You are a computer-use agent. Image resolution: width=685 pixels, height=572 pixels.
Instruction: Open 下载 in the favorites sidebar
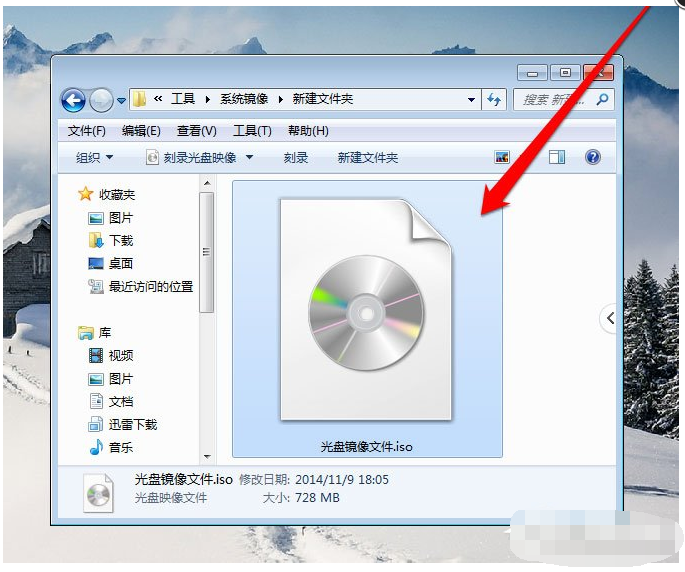click(121, 241)
